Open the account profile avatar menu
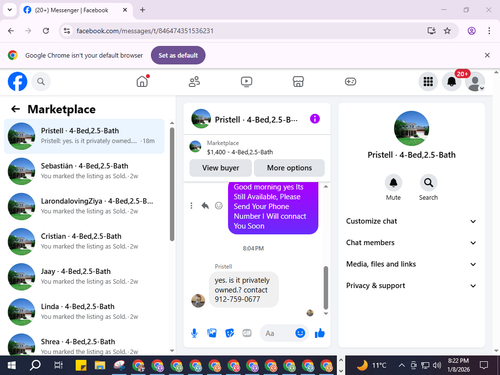 click(475, 81)
